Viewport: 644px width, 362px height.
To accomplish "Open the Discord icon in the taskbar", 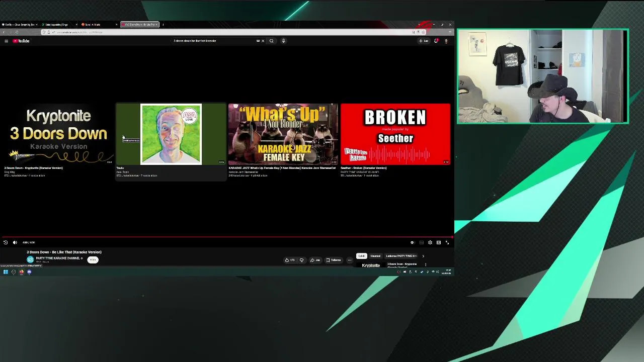I will coord(29,272).
